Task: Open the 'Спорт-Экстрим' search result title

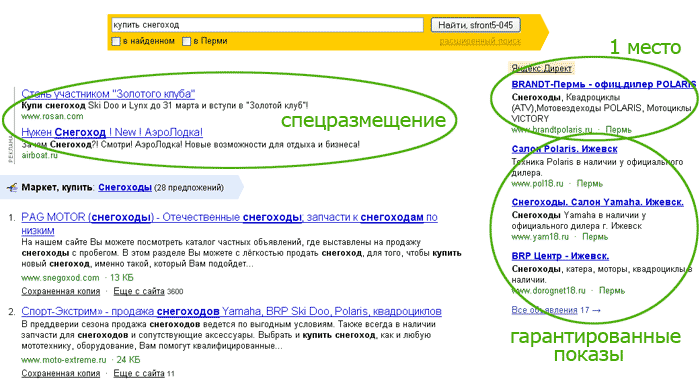Action: coord(231,311)
